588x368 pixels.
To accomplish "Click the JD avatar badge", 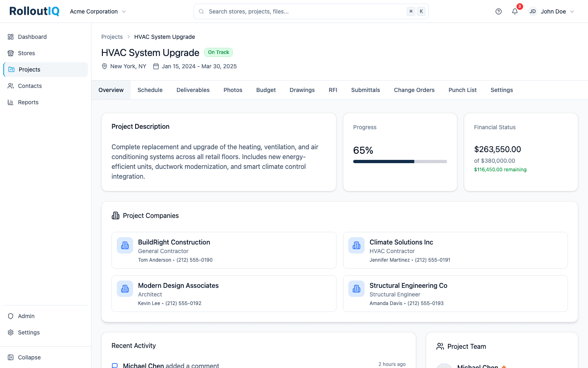I will tap(532, 11).
